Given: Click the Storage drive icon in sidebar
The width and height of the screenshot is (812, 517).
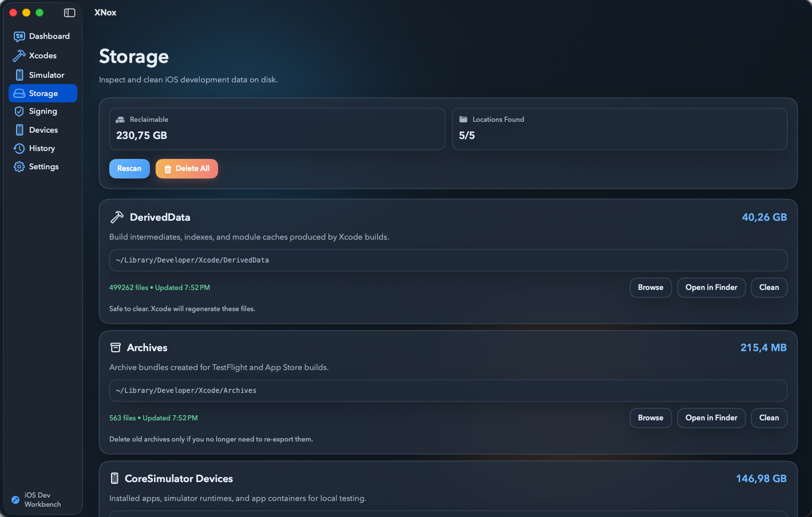Looking at the screenshot, I should click(x=19, y=93).
